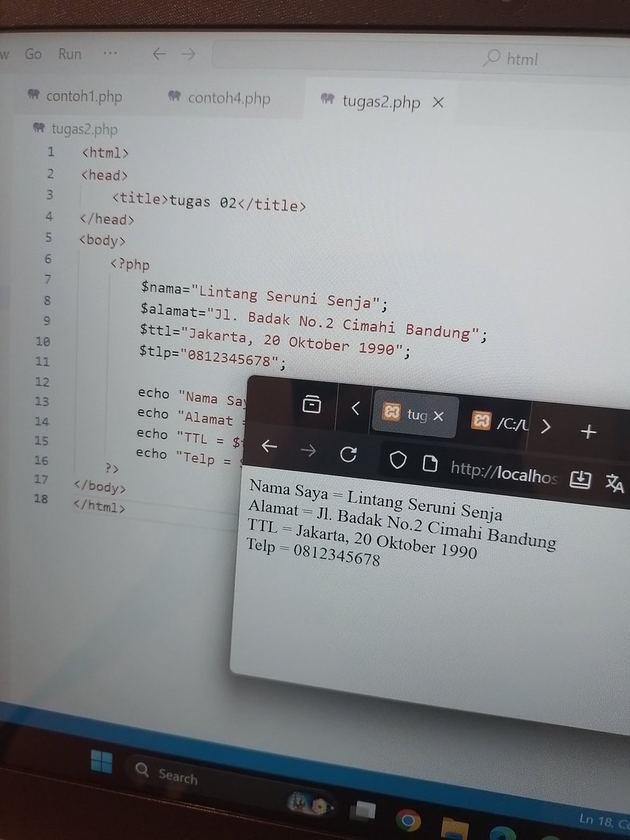The height and width of the screenshot is (840, 630).
Task: Click the closing </html> tag line
Action: [x=99, y=507]
